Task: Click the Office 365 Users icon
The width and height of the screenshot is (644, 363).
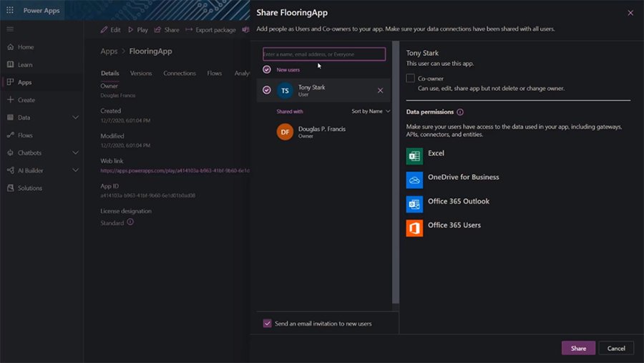Action: pyautogui.click(x=414, y=228)
